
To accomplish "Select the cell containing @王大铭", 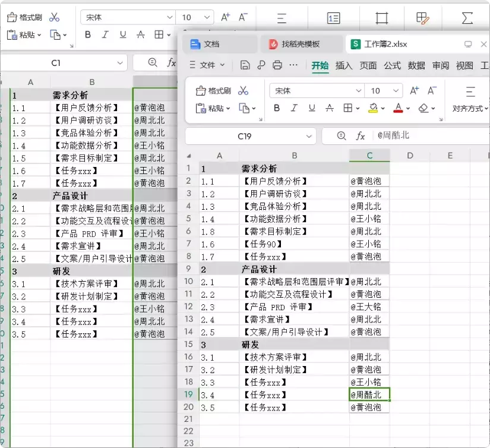I will 369,307.
